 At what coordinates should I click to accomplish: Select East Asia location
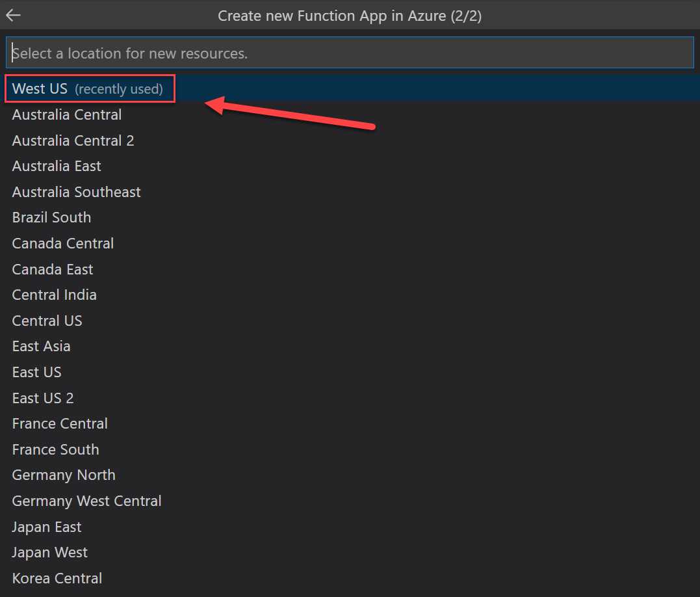pos(41,346)
